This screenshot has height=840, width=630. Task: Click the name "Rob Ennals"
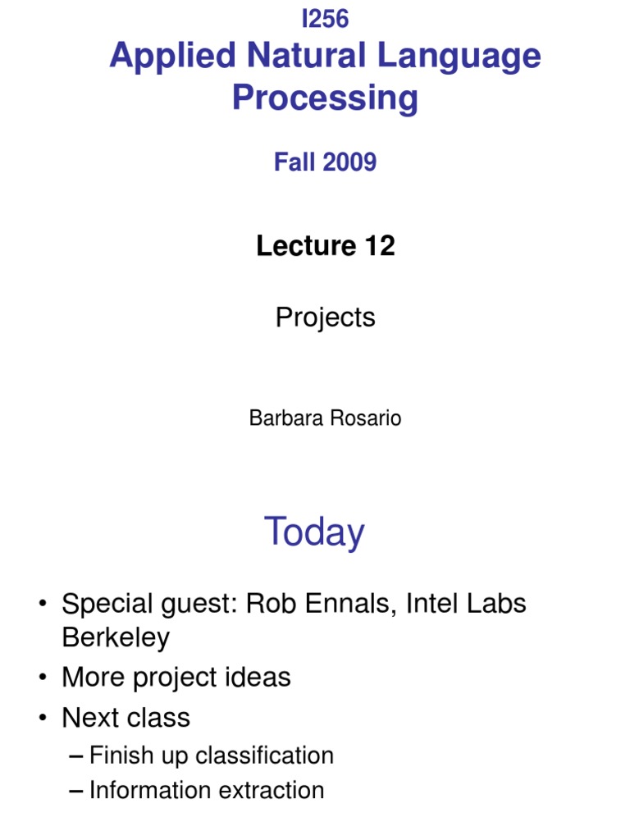[x=312, y=605]
